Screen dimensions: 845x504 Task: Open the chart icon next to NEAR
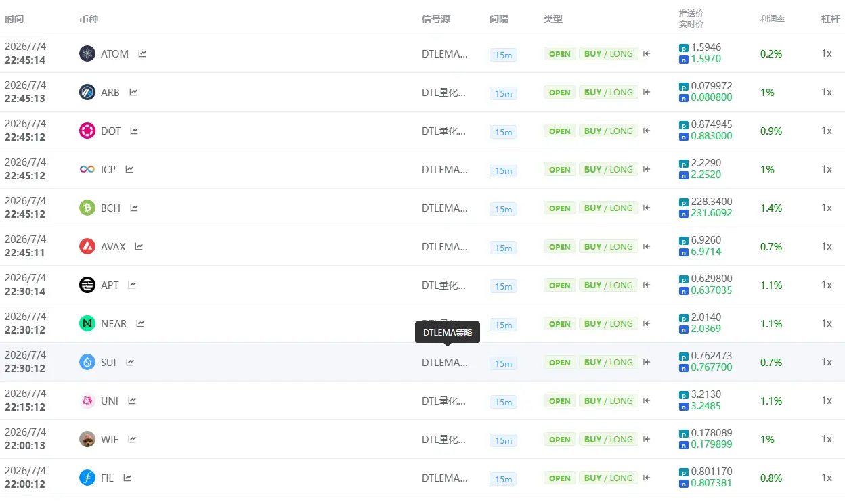(x=140, y=323)
